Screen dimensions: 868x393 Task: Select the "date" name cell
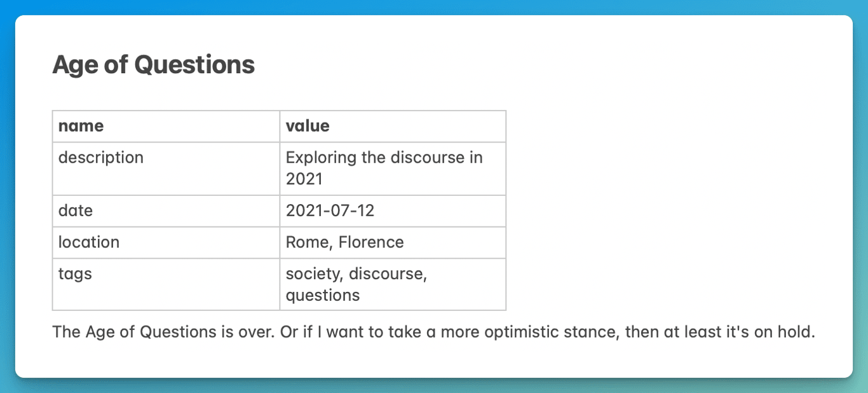(76, 210)
